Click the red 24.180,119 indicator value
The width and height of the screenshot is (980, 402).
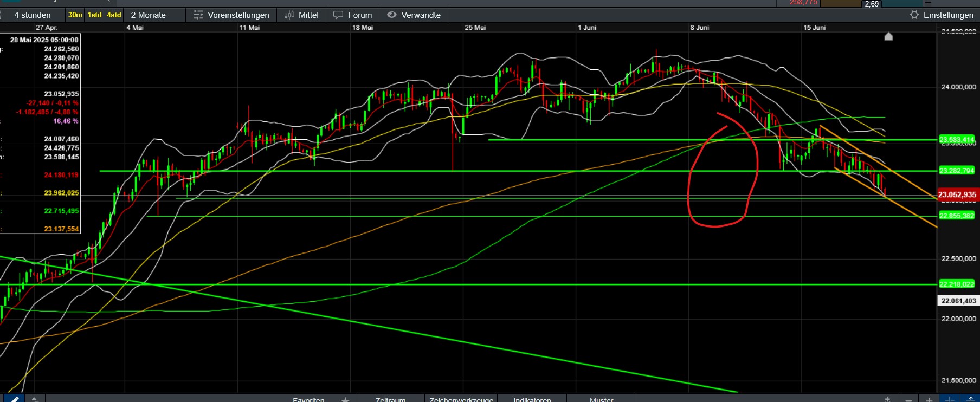pyautogui.click(x=61, y=175)
